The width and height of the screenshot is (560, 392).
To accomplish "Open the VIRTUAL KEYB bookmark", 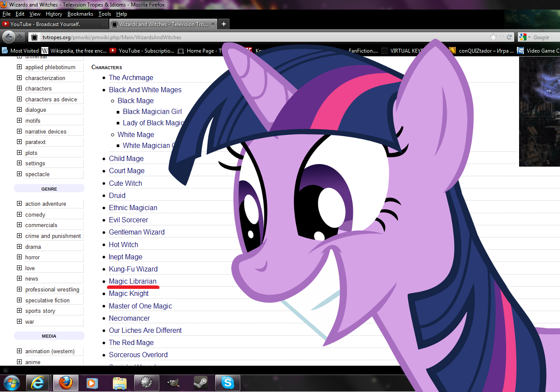I will (x=403, y=50).
